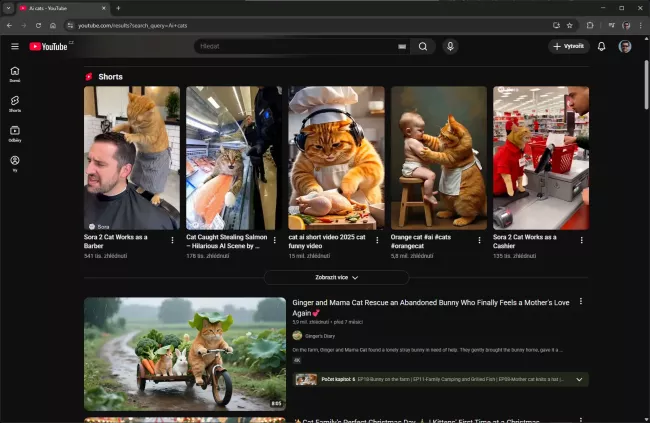Reload the YouTube page
The width and height of the screenshot is (650, 423).
pos(38,25)
